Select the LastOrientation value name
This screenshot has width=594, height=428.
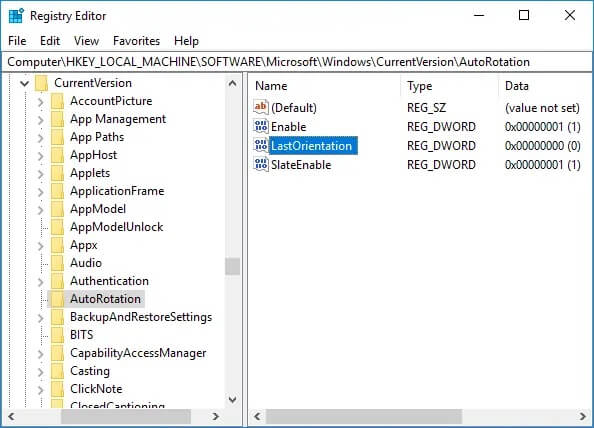pos(312,145)
